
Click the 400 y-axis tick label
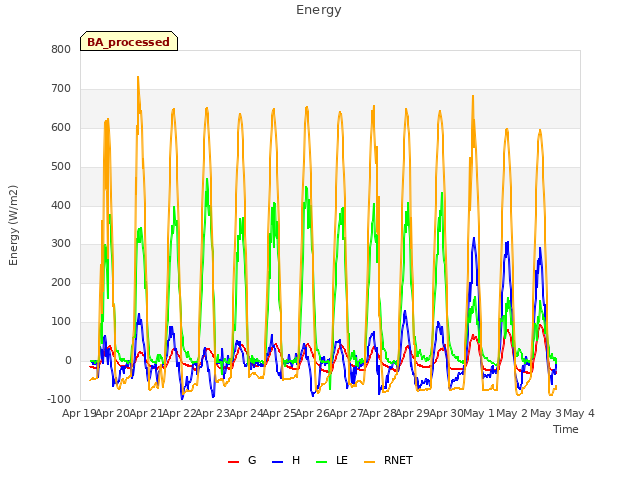[x=61, y=205]
